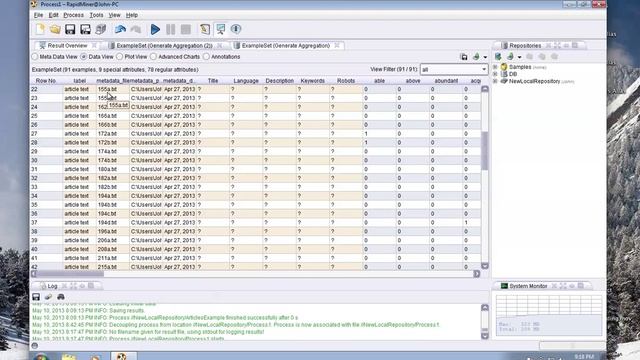
Task: Select the Data View radio button
Action: pos(84,57)
